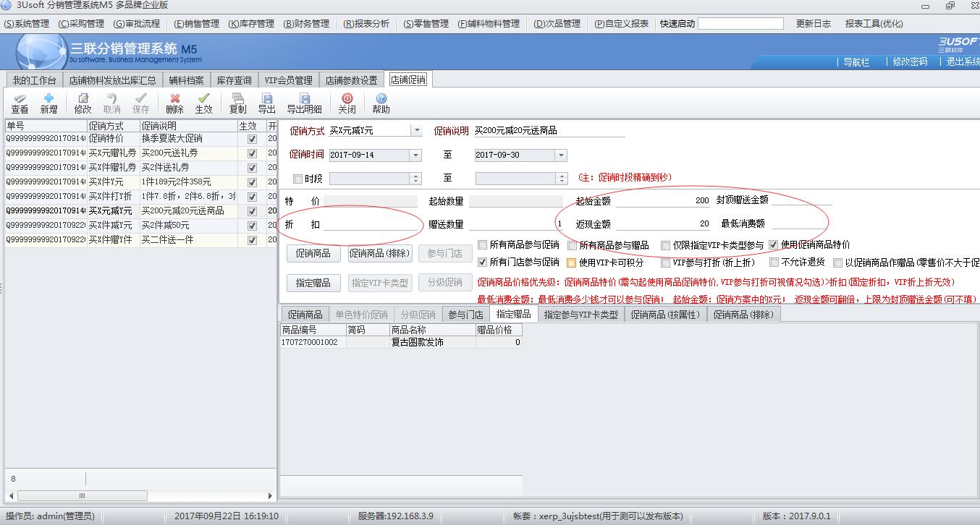This screenshot has height=525, width=980.
Task: Enable the 时段 time period checkbox
Action: point(297,179)
